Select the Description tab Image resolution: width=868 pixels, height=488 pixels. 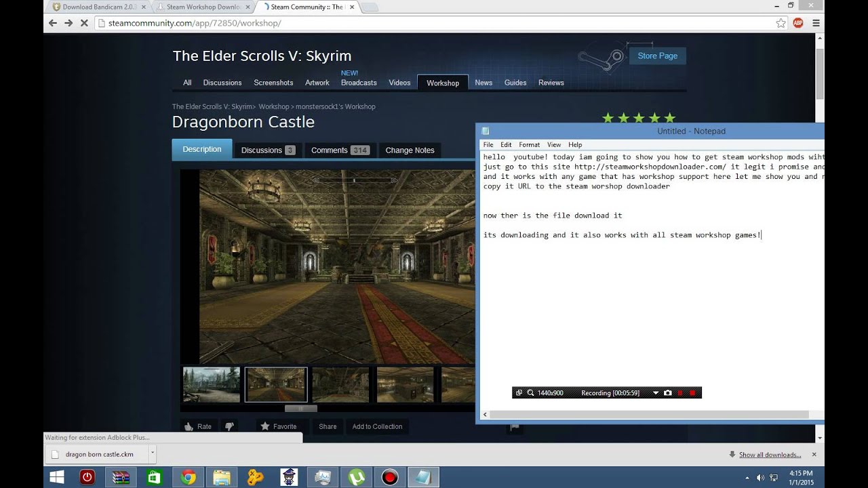202,150
